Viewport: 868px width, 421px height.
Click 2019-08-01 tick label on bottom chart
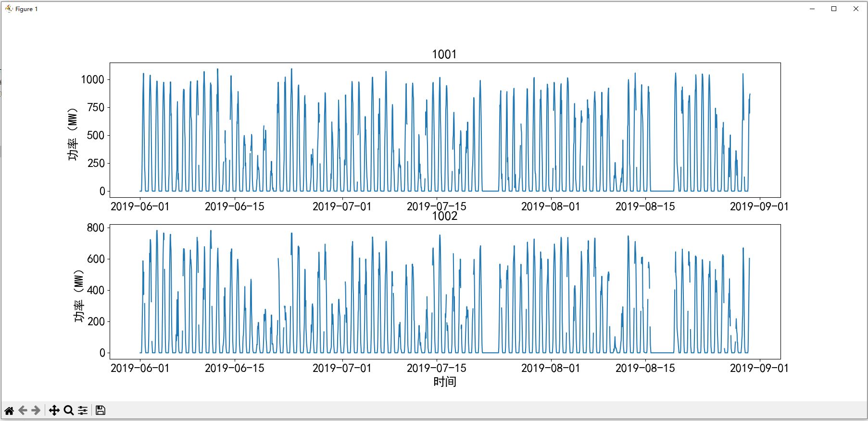(x=551, y=368)
